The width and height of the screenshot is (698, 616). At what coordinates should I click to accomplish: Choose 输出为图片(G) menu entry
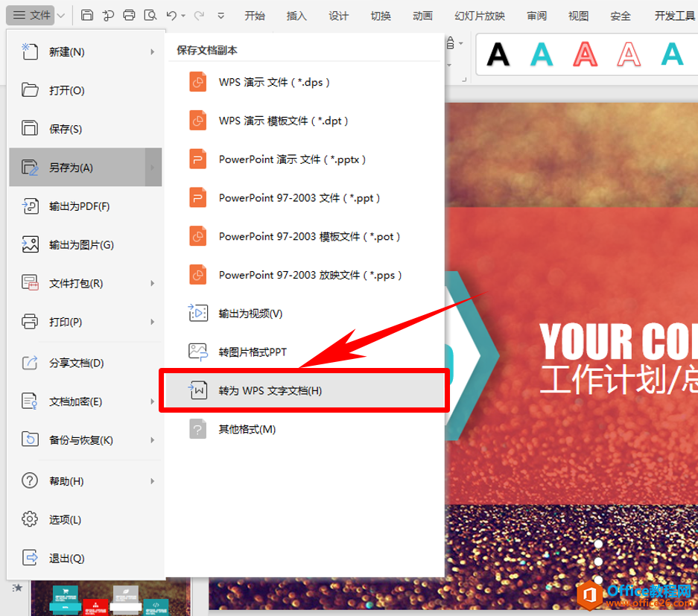tap(86, 245)
